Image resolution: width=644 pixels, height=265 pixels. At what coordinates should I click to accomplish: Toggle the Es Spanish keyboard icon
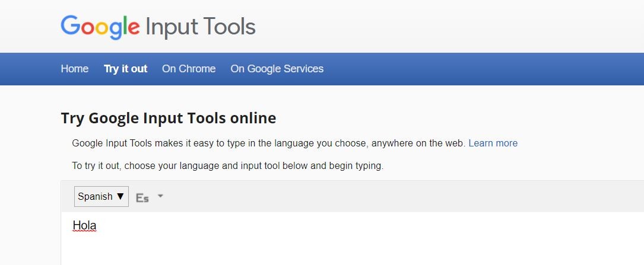[142, 198]
